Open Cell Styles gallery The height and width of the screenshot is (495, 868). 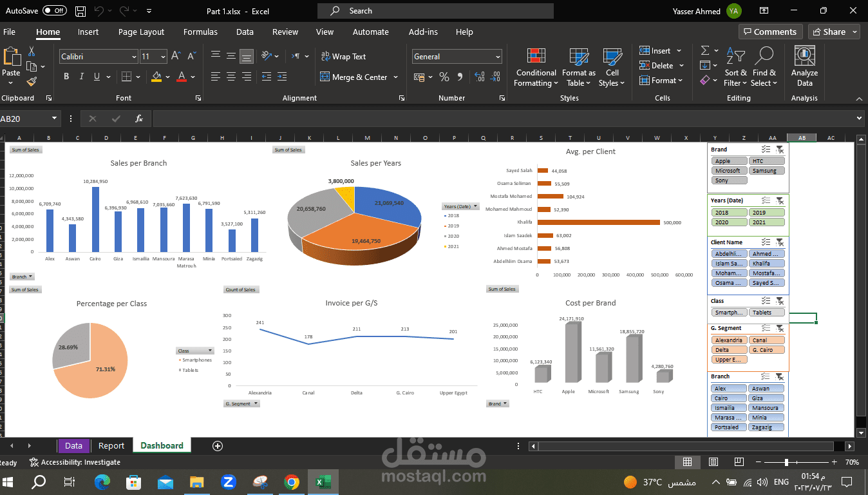tap(612, 67)
